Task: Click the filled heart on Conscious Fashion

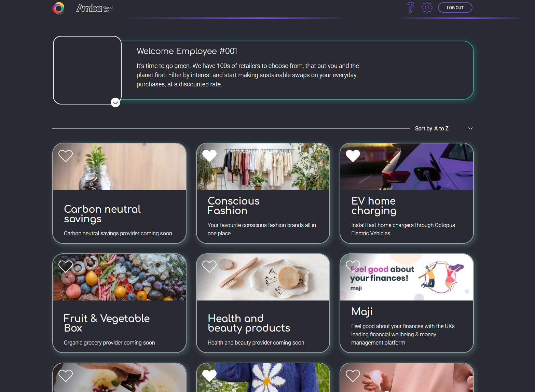Action: (209, 156)
